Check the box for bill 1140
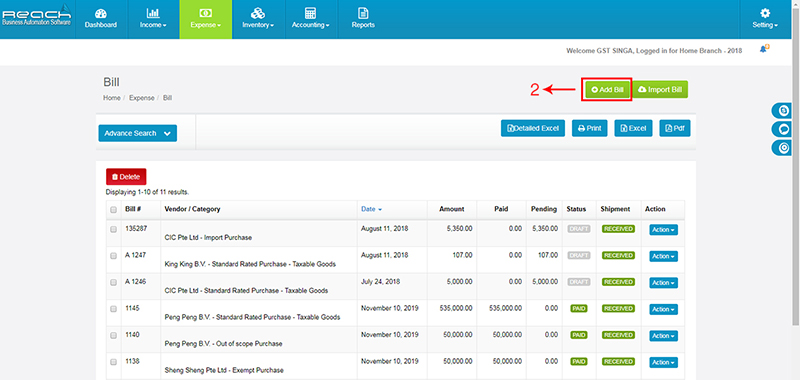This screenshot has width=800, height=380. 113,336
